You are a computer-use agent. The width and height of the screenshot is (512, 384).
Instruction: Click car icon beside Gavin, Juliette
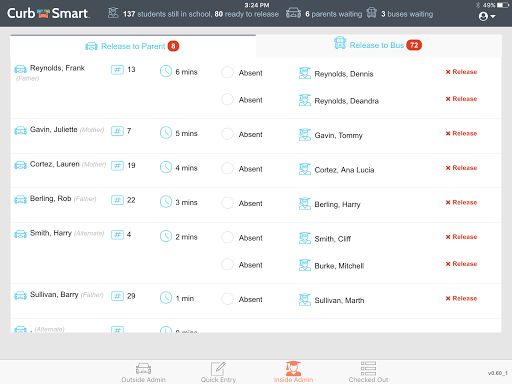click(x=20, y=131)
